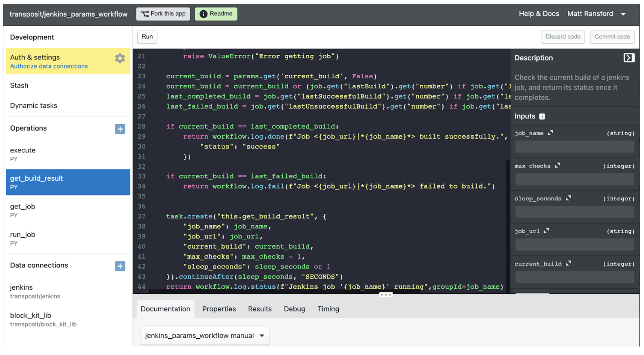Open the jenkins_params_workflow manual dropdown

coord(205,335)
